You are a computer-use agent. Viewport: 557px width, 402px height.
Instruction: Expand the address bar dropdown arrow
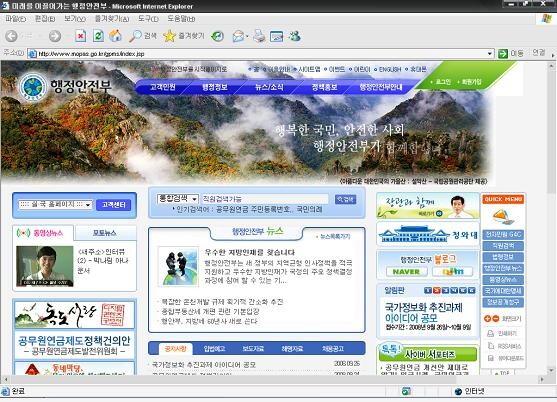490,54
